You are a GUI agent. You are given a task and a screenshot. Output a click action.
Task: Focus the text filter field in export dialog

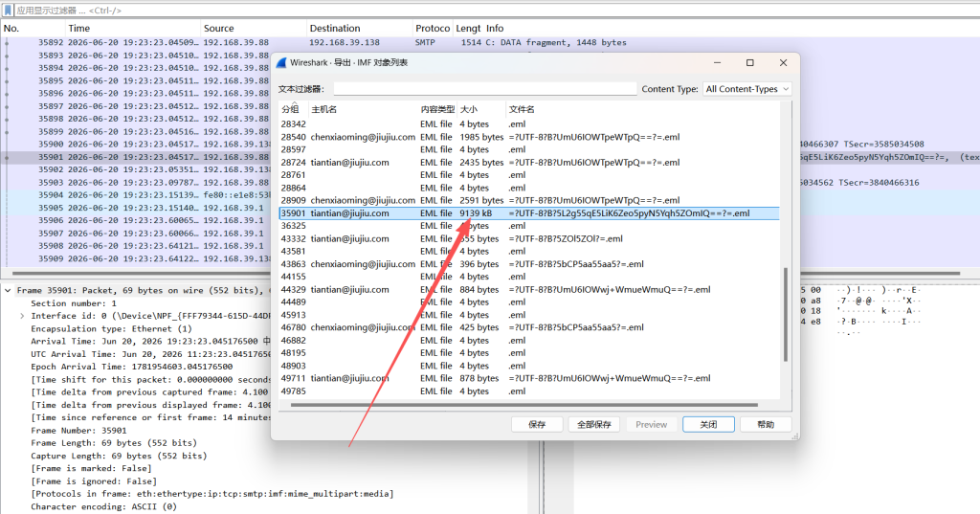pos(485,89)
